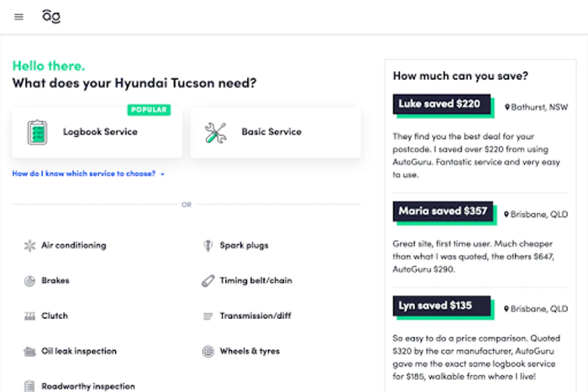Click the 'Bathurst, NSW' location text
Screen dimensions: 588x392
[539, 107]
